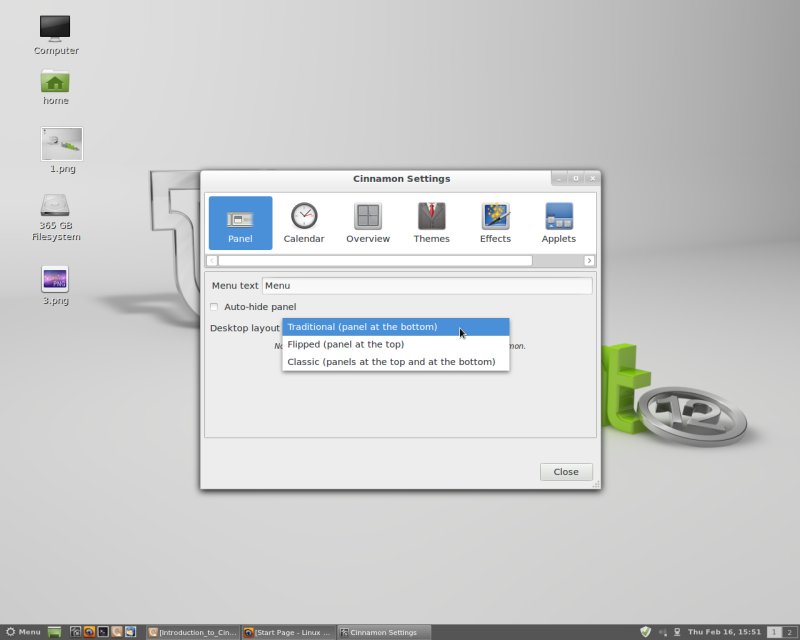Switch to Start Page - Linux window
Screen dimensions: 800x640
point(288,632)
